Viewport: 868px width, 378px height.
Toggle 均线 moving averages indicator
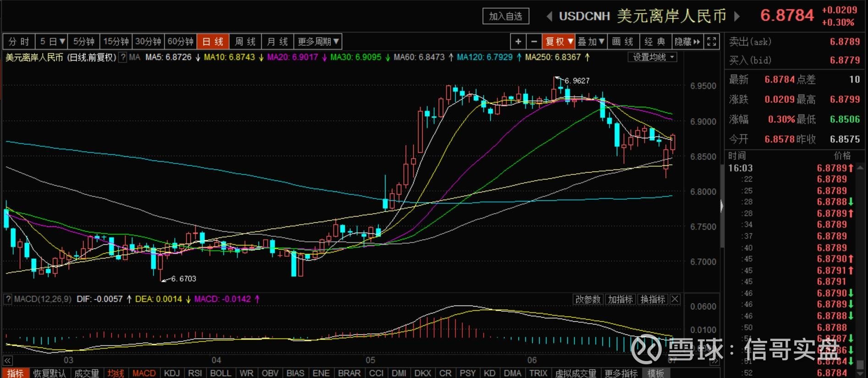(x=116, y=373)
